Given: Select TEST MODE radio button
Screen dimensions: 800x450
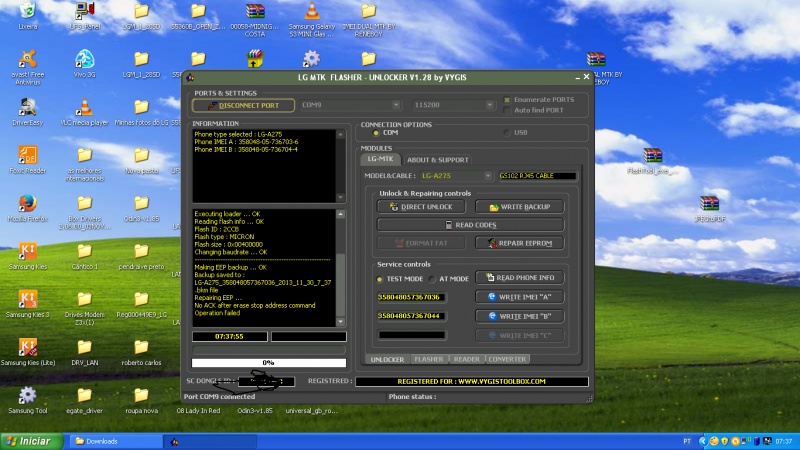Looking at the screenshot, I should (x=380, y=279).
